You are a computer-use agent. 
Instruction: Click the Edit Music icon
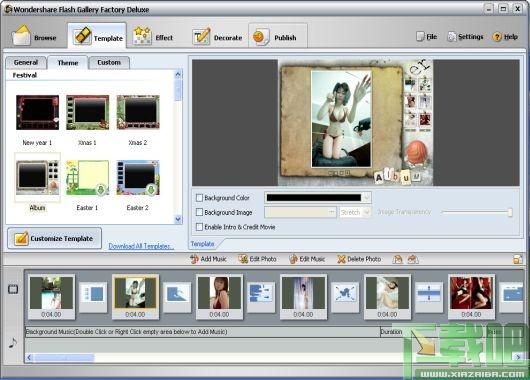293,259
